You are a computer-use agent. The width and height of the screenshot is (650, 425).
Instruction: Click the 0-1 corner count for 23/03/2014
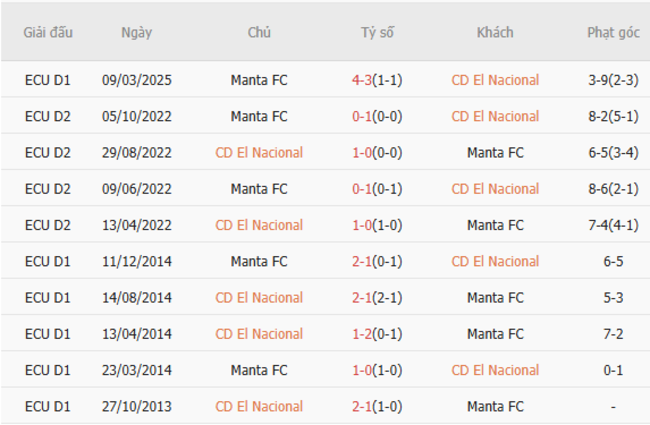click(x=613, y=370)
